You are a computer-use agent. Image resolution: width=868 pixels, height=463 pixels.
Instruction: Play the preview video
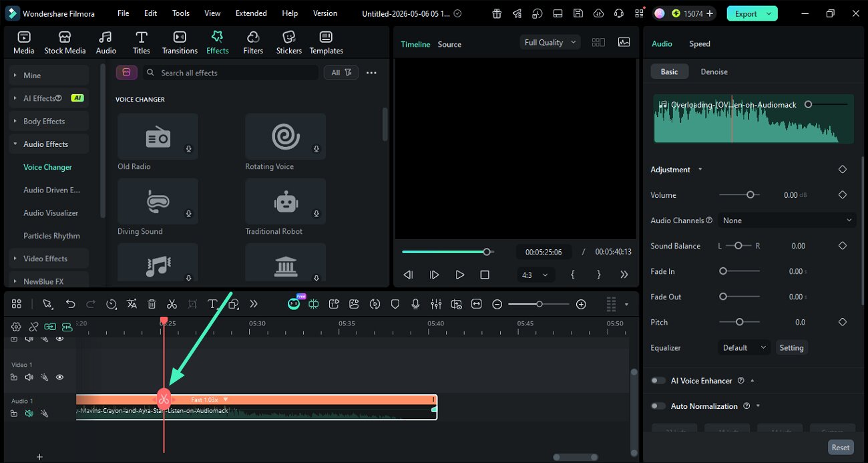point(459,275)
